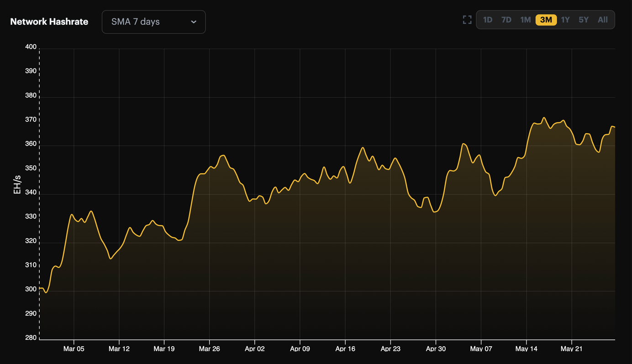Click the Network Hashrate title
The height and width of the screenshot is (364, 632).
[49, 21]
